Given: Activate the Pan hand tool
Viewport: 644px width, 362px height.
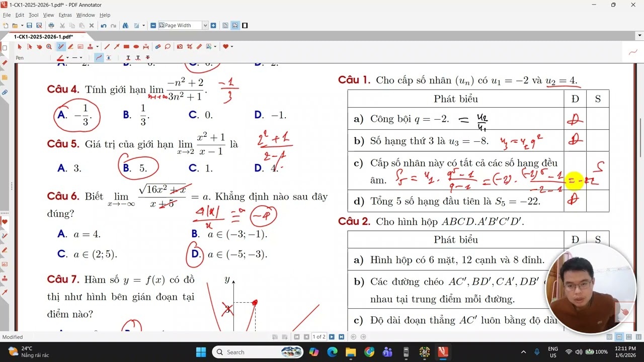Looking at the screenshot, I should [39, 46].
